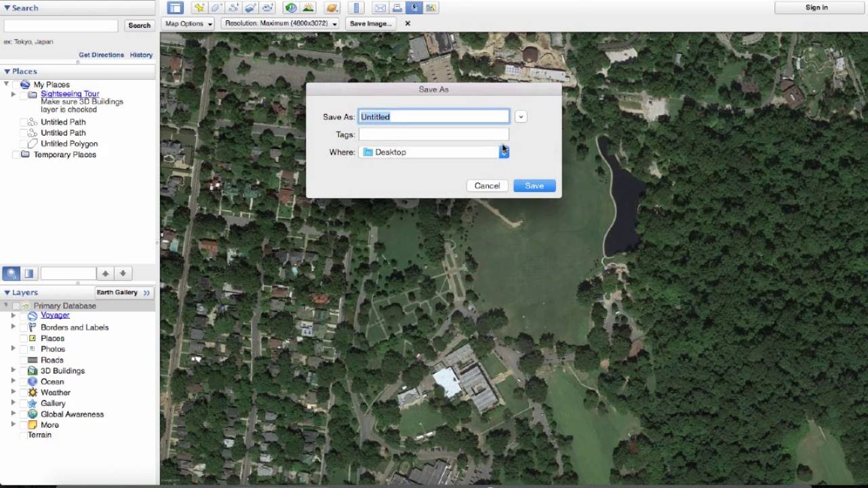Image resolution: width=868 pixels, height=488 pixels.
Task: Click the Search button
Action: 139,26
